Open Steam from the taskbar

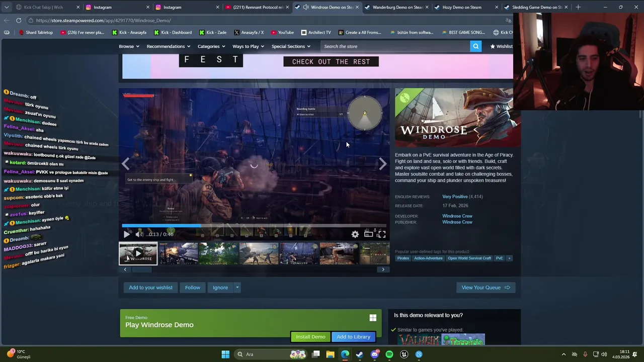coord(360,354)
